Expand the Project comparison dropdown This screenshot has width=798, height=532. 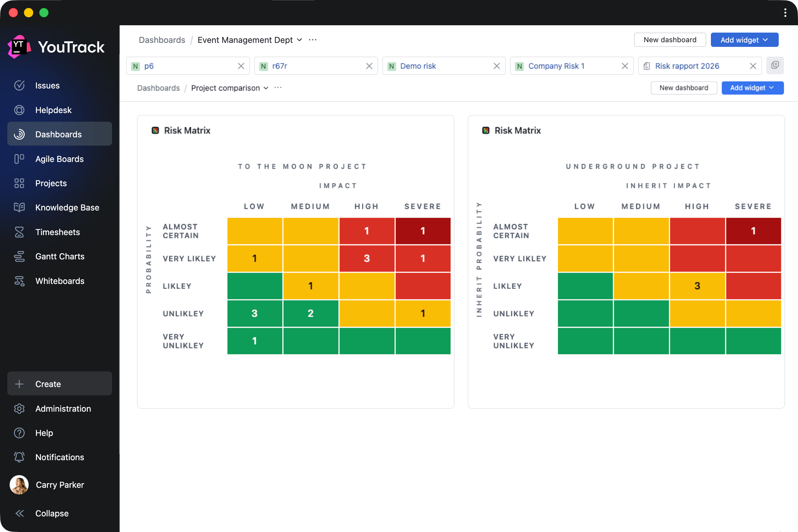tap(266, 88)
